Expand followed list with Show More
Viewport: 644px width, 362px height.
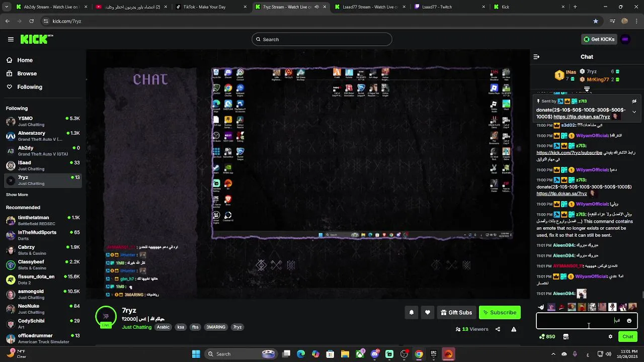[17, 195]
